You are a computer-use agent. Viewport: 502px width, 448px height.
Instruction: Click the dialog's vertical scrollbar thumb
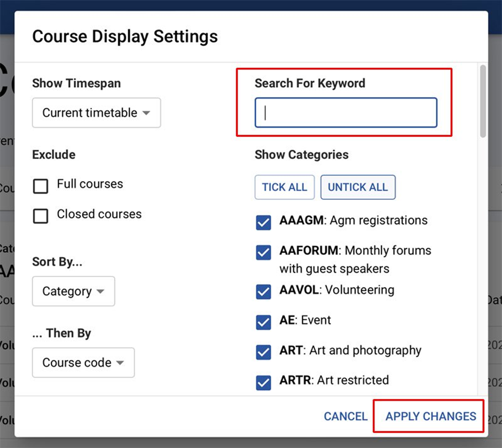483,101
